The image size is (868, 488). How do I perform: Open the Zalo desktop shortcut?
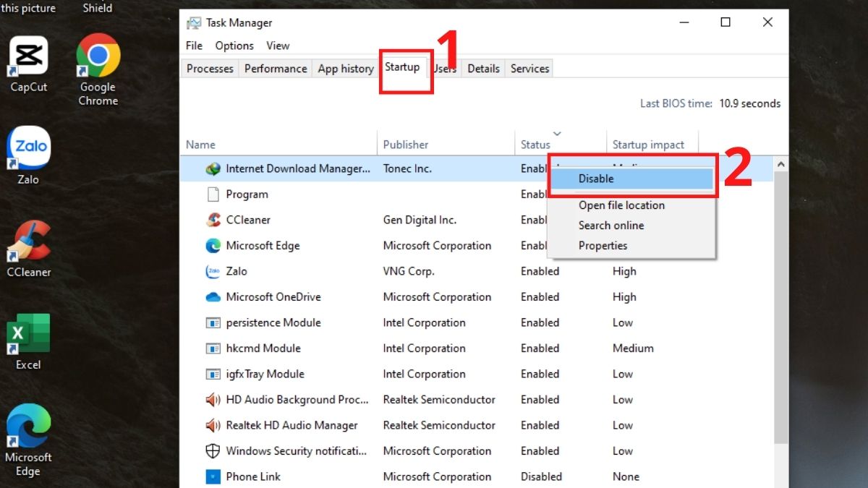point(28,155)
